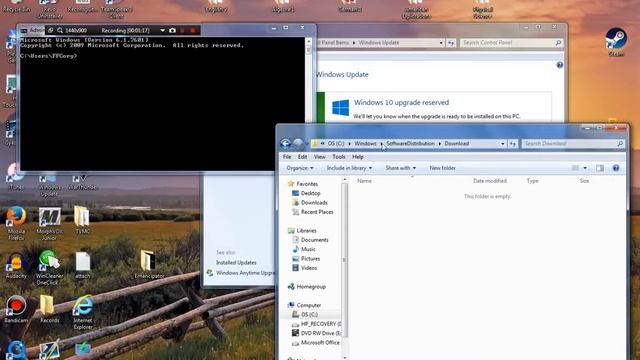Open Pictures library
This screenshot has height=360, width=640.
tap(306, 259)
